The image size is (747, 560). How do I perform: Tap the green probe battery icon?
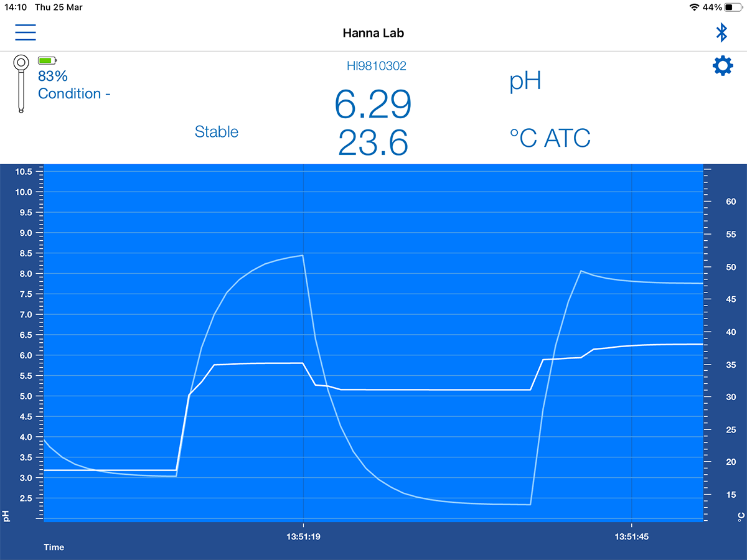[x=47, y=60]
